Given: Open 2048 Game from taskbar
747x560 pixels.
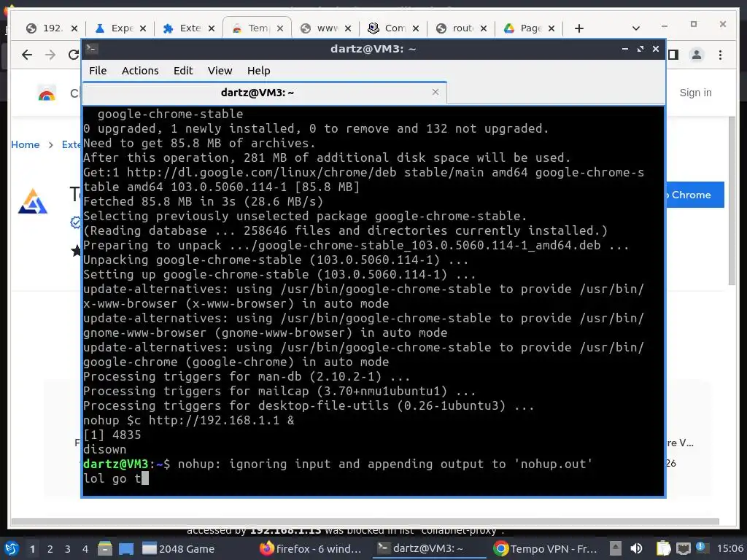Looking at the screenshot, I should (178, 548).
